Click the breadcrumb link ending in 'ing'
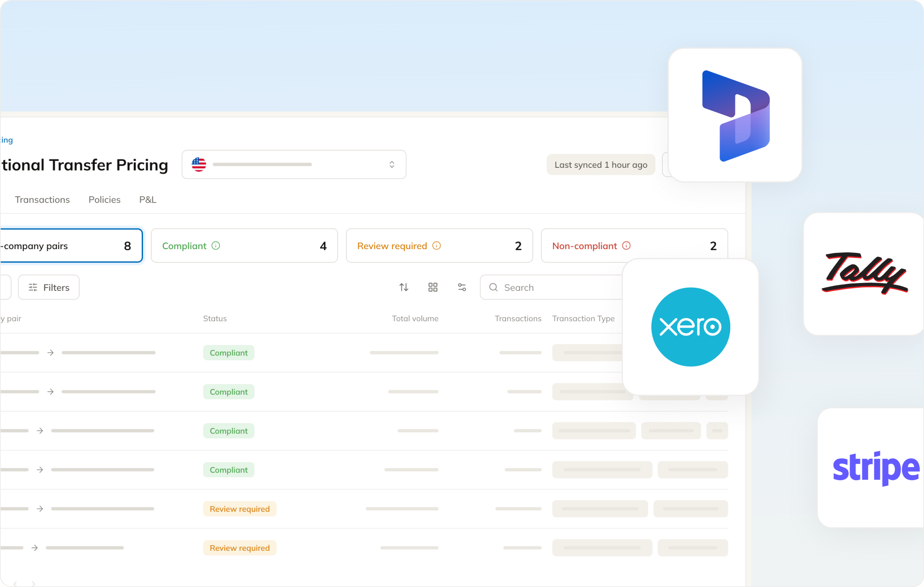Viewport: 924px width, 587px height. point(7,140)
